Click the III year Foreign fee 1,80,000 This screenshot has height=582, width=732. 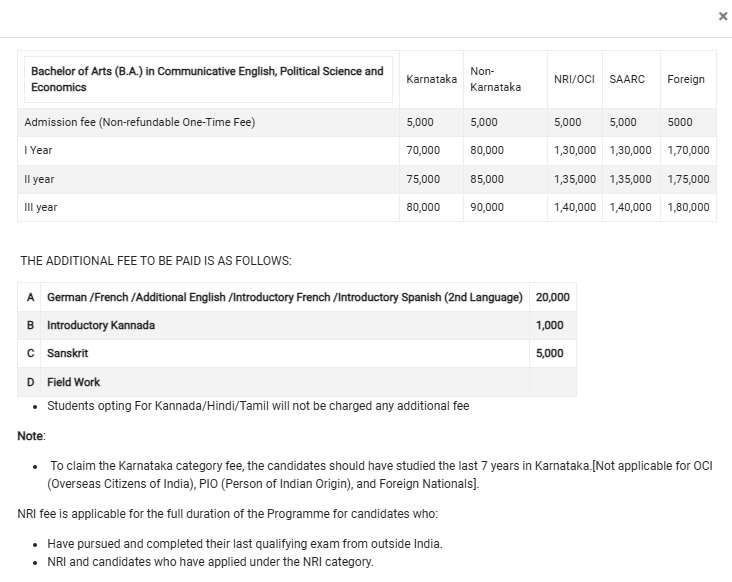(688, 207)
